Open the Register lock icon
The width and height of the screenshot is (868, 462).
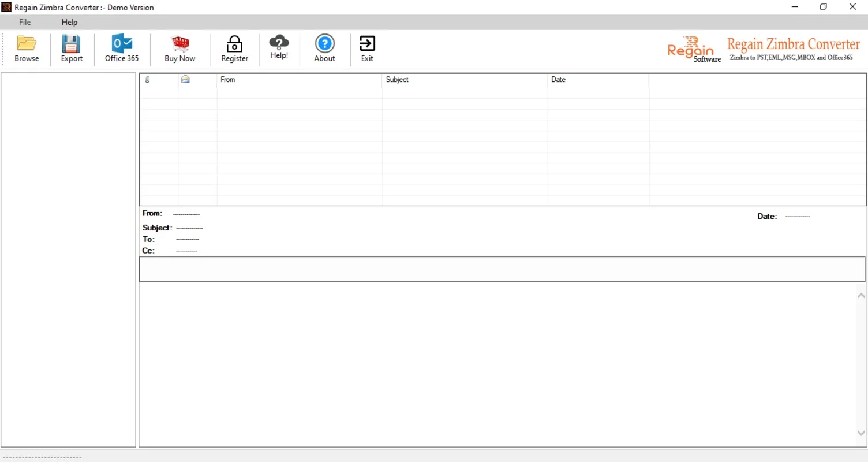(x=234, y=49)
